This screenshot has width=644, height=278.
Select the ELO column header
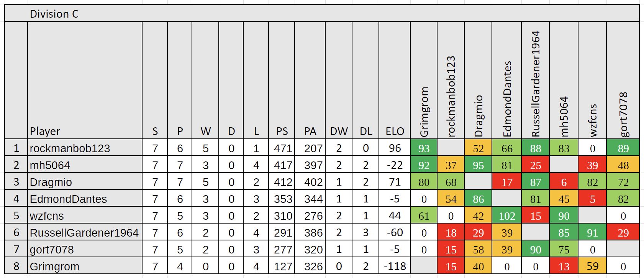[x=395, y=131]
